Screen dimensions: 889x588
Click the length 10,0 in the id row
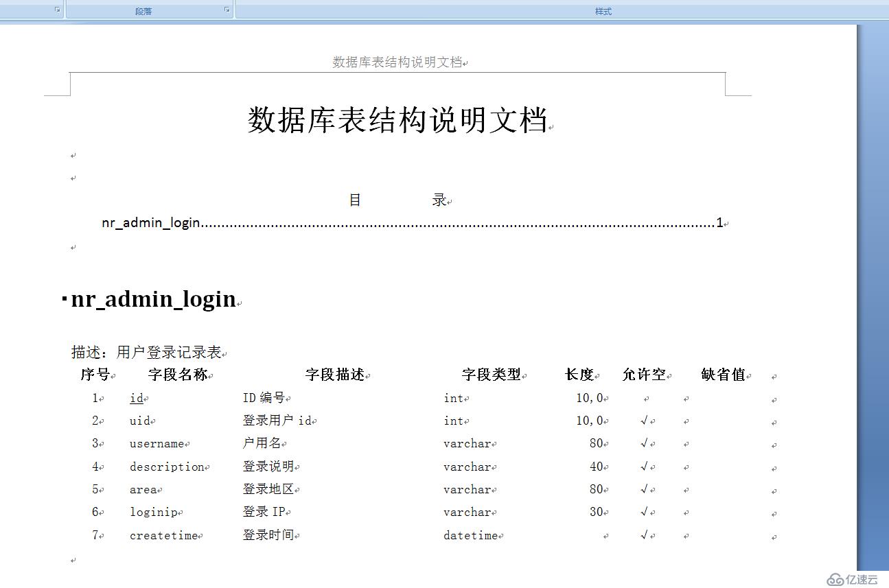590,398
